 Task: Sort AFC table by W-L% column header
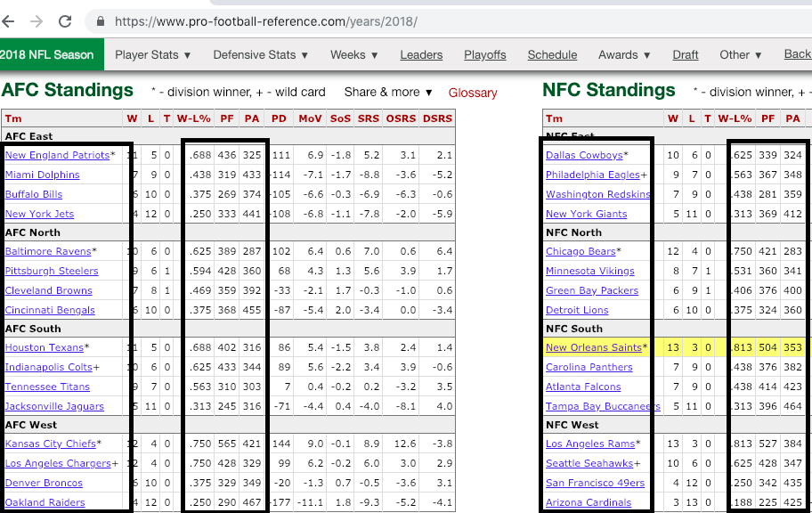pos(194,118)
